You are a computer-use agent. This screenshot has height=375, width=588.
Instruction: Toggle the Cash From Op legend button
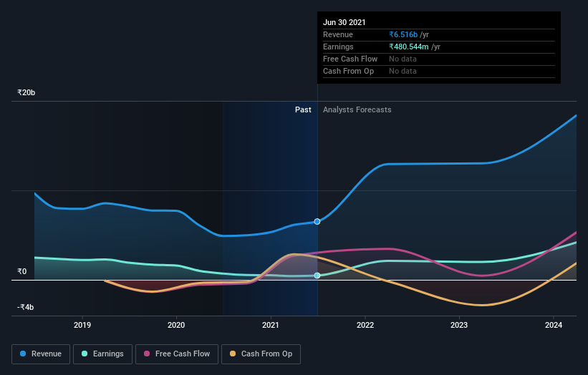[261, 354]
